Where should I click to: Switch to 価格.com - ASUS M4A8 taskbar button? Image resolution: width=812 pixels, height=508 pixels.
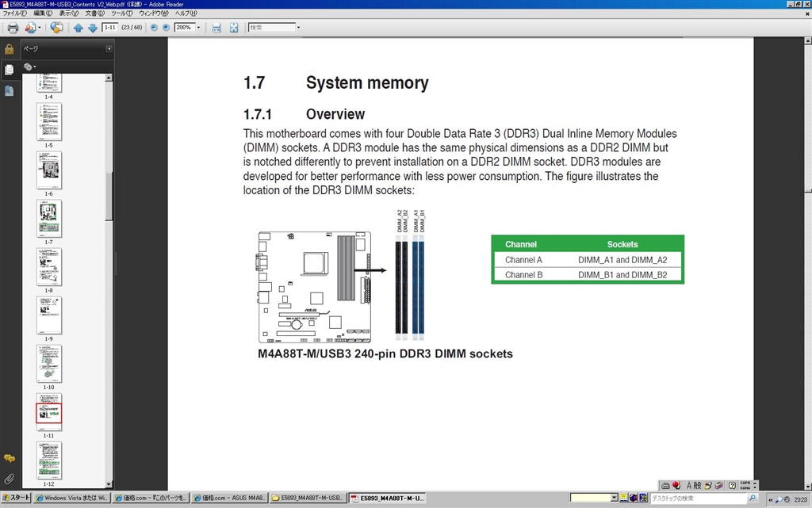(229, 498)
